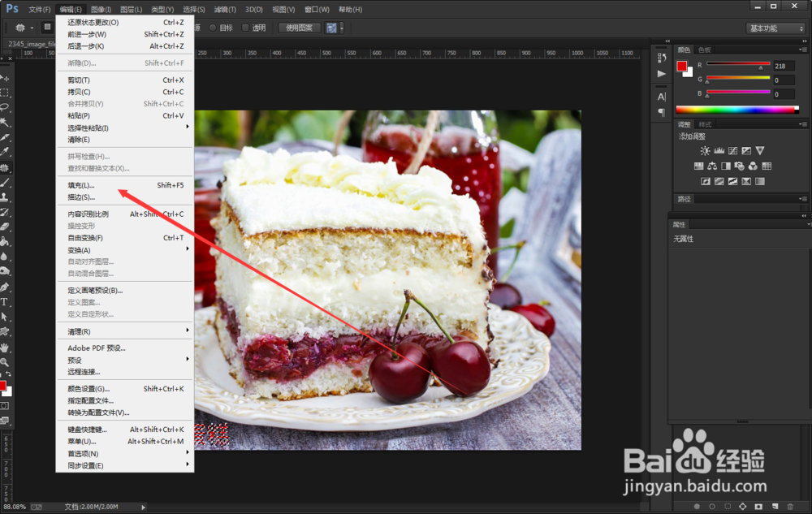Add a Levels adjustment
Viewport: 812px width, 514px height.
[x=719, y=151]
